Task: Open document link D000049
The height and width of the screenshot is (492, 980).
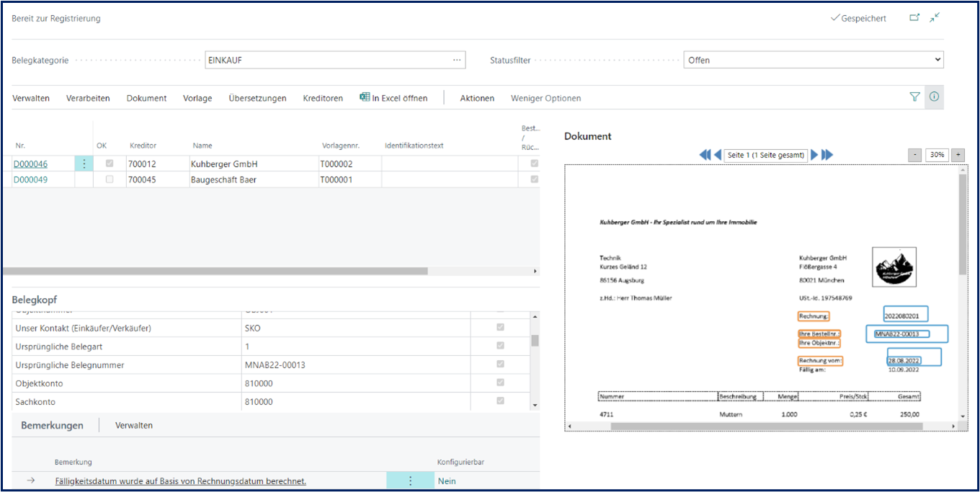Action: (30, 179)
